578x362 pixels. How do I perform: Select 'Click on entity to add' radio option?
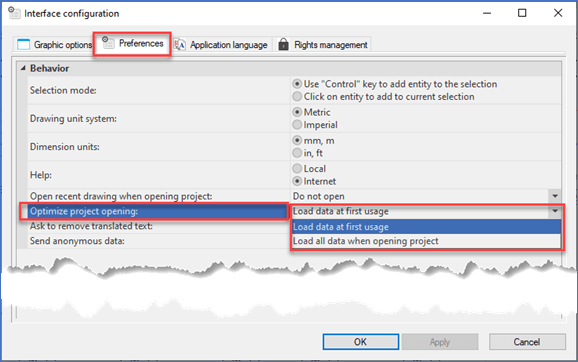pyautogui.click(x=297, y=97)
